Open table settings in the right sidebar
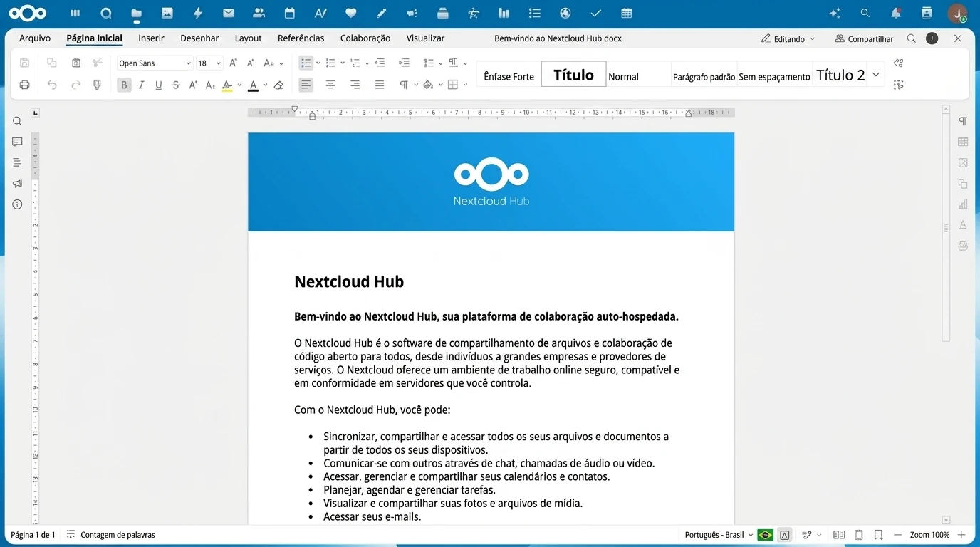The height and width of the screenshot is (547, 980). coord(963,142)
